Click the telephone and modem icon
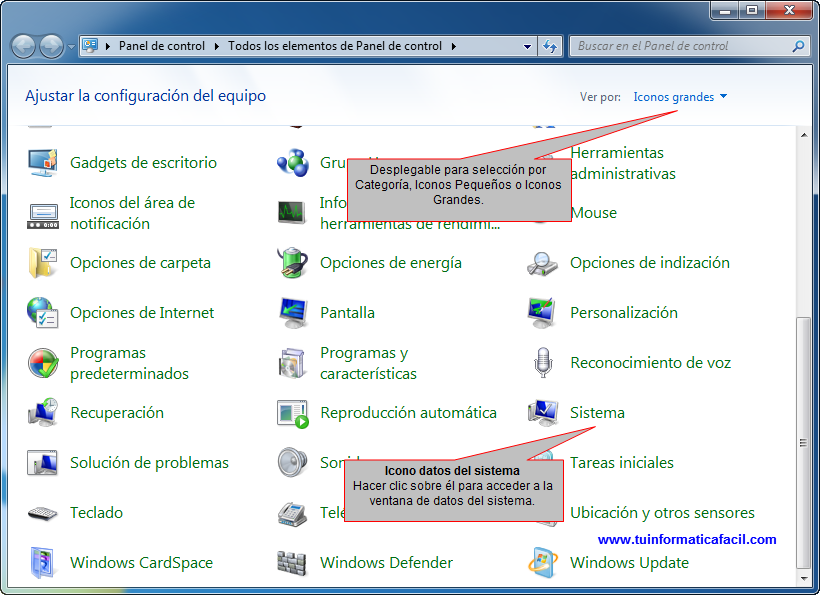The width and height of the screenshot is (820, 595). point(292,513)
